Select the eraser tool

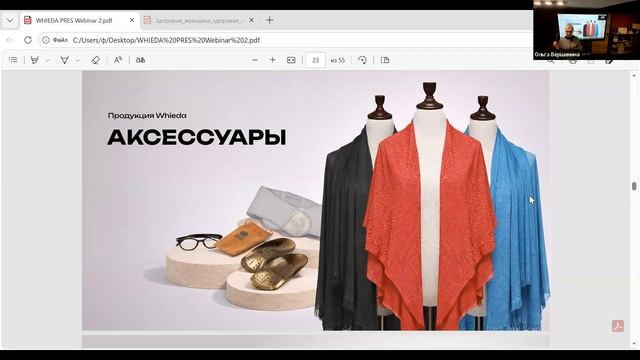96,60
